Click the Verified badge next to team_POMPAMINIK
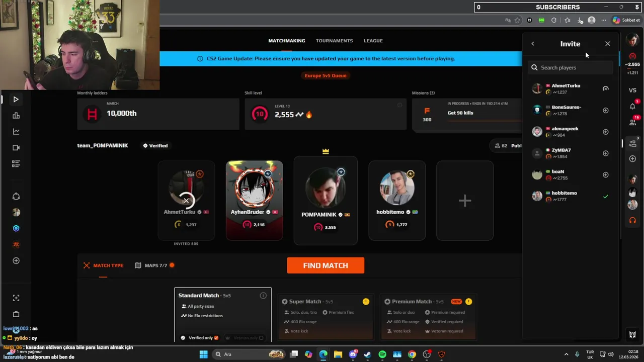Screen dimensions: 644x362 [x=155, y=146]
